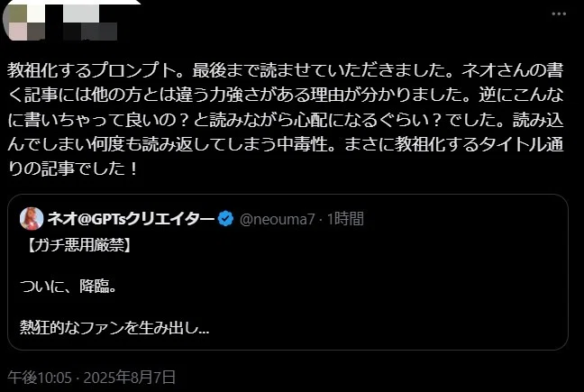Click ネオ's avatar in the quoted post
584x392 pixels.
(32, 218)
